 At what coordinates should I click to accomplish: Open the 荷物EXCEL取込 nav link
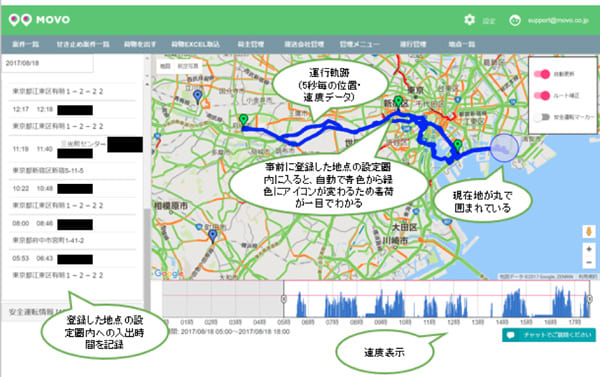click(195, 44)
